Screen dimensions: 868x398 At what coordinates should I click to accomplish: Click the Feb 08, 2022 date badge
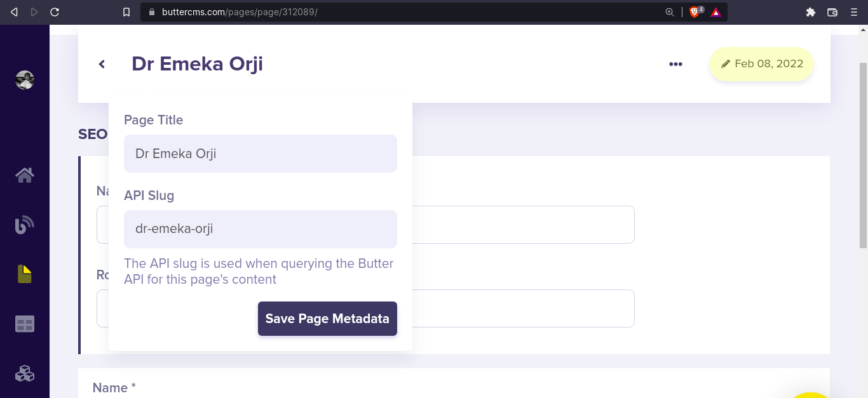[761, 64]
